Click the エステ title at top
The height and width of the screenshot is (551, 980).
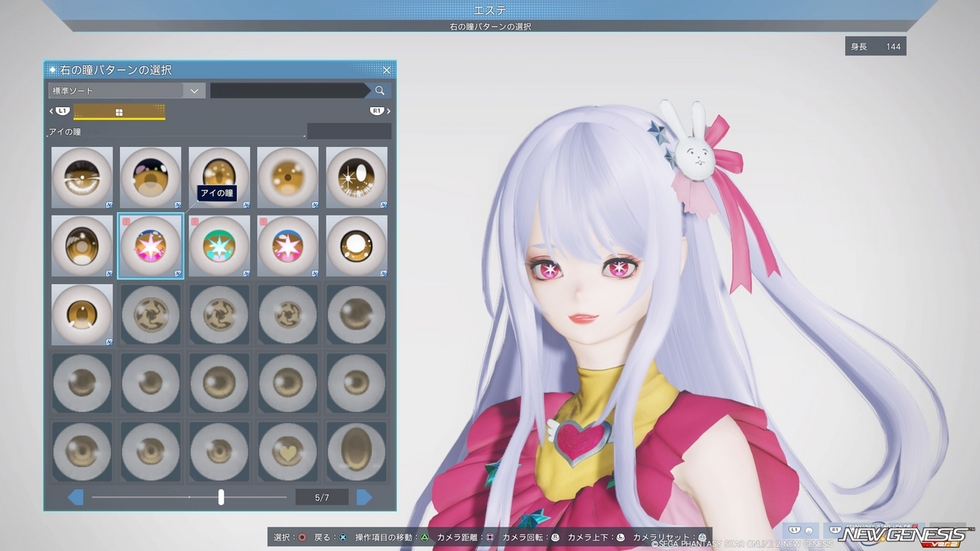[490, 10]
